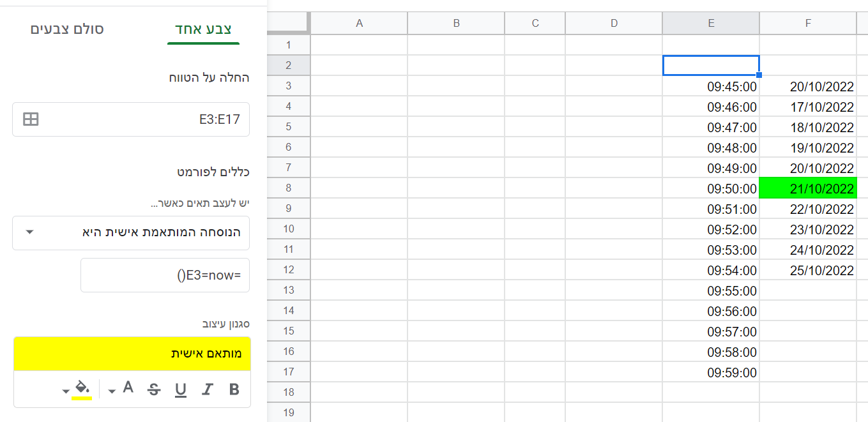Toggle underline formatting in the style bar
The image size is (868, 422).
pos(181,389)
